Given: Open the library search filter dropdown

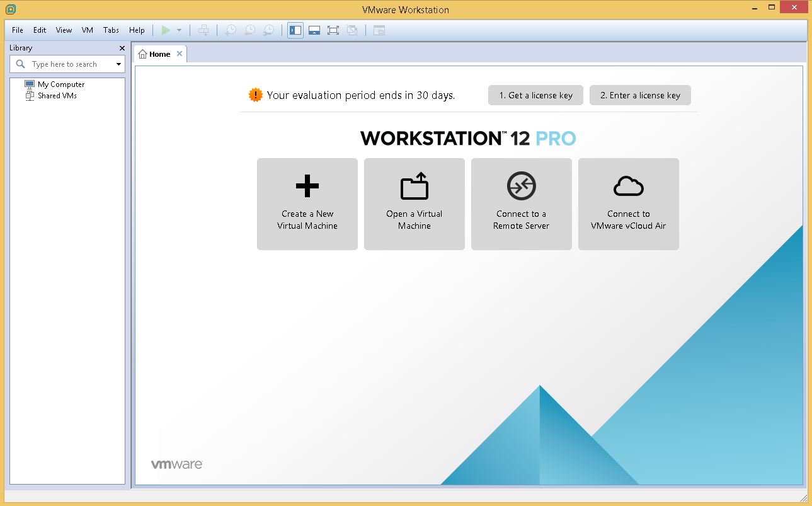Looking at the screenshot, I should (118, 64).
